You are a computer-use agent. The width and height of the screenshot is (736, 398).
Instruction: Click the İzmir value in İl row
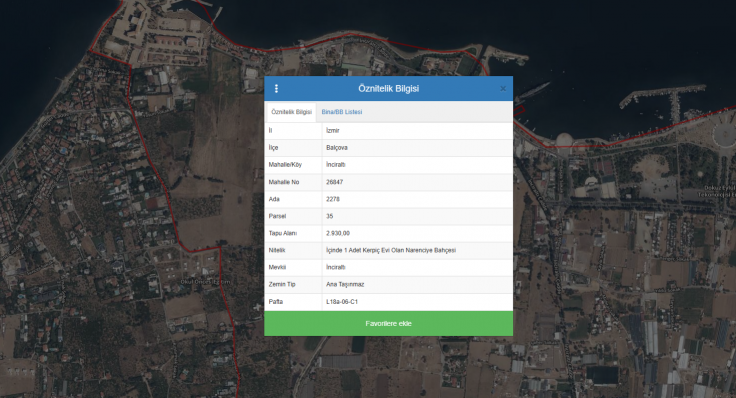coord(332,130)
